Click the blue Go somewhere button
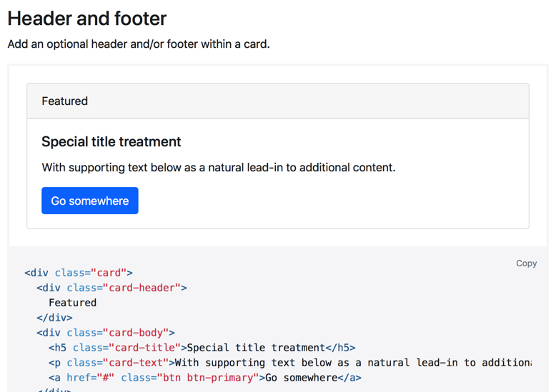The image size is (556, 392). [89, 201]
